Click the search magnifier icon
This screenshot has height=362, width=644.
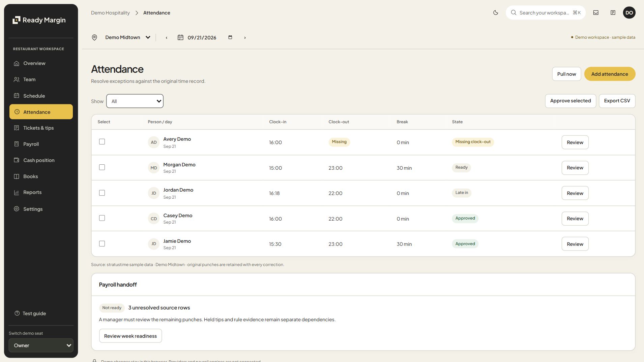coord(514,13)
